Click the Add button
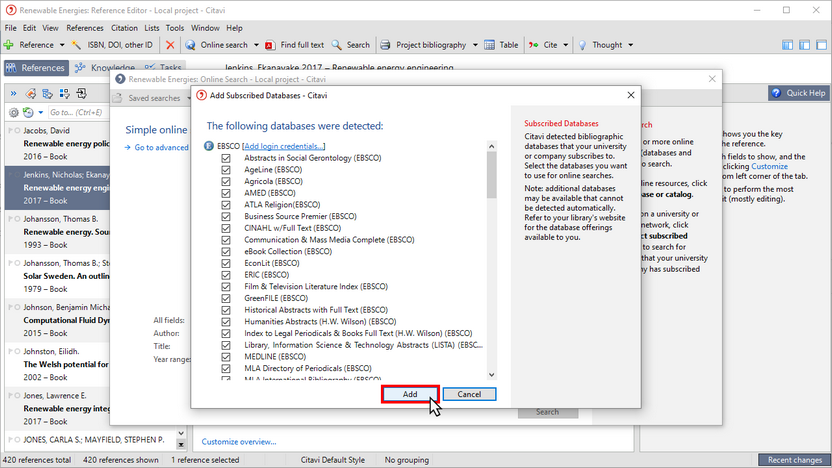 (x=410, y=394)
